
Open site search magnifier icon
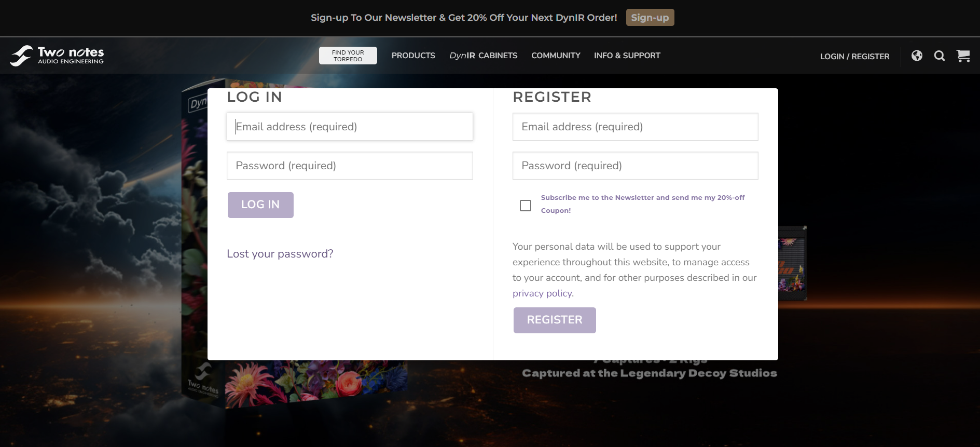tap(939, 56)
